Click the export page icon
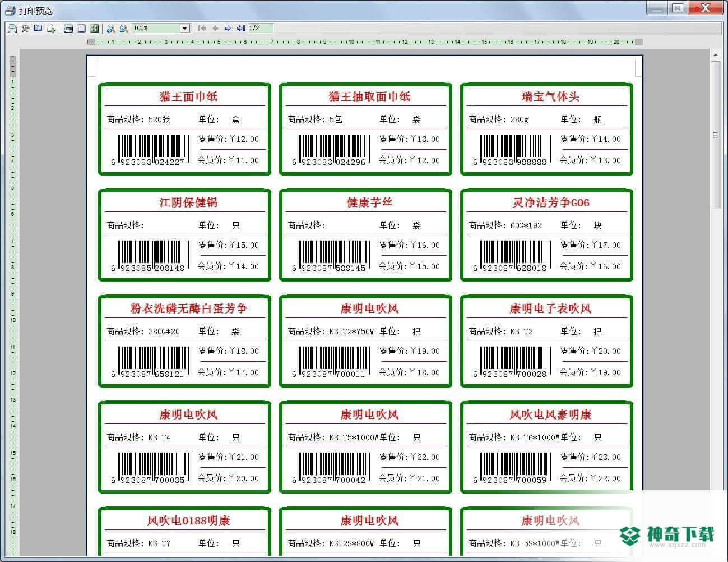Screen dimensions: 728x562 (x=51, y=28)
